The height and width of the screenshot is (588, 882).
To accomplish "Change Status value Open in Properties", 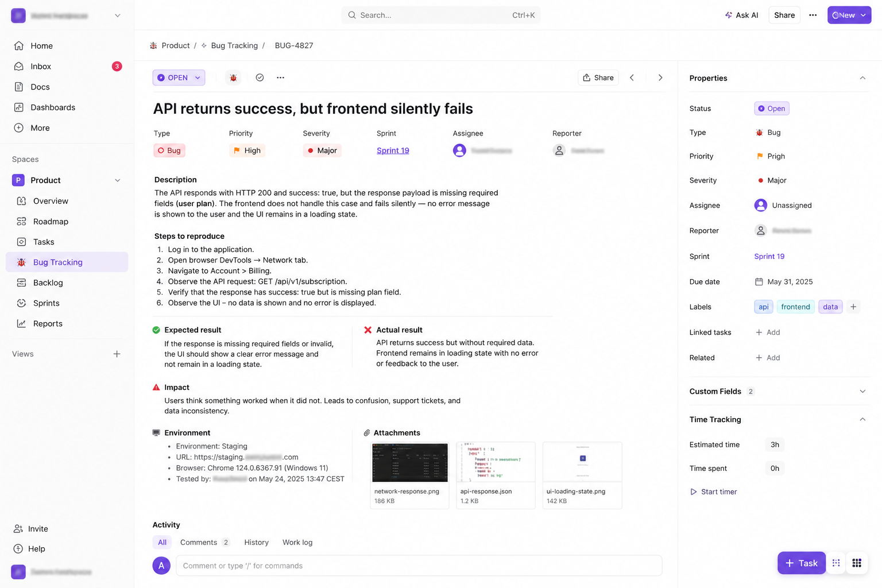I will click(x=772, y=109).
